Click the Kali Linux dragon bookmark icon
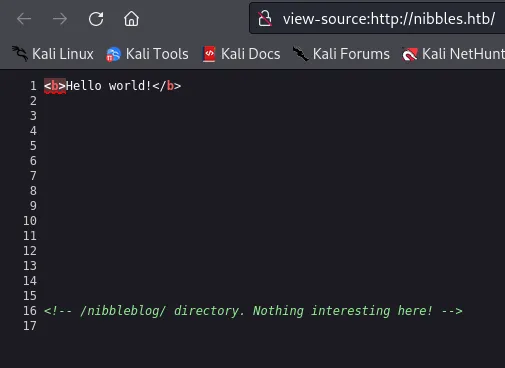This screenshot has height=368, width=505. pyautogui.click(x=20, y=54)
